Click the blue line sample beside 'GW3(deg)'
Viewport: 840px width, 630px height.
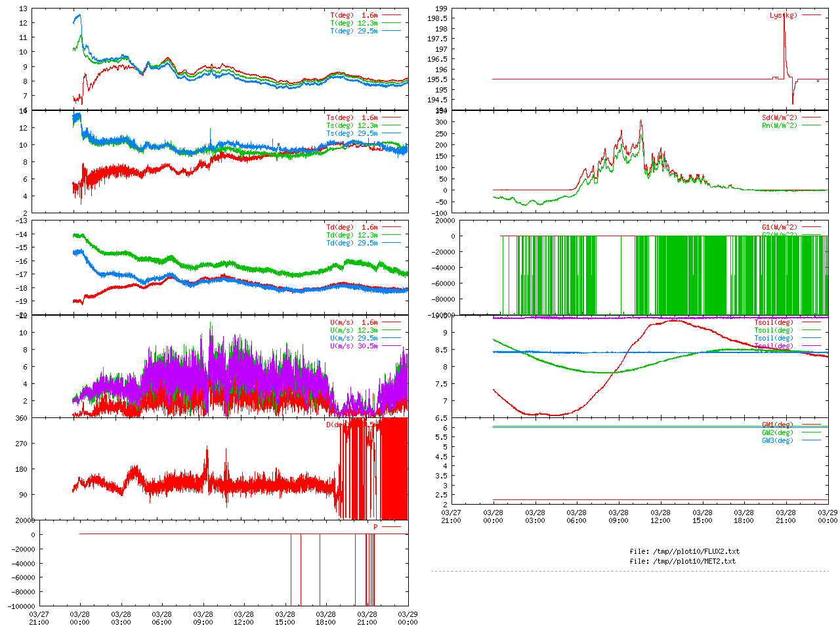point(812,440)
